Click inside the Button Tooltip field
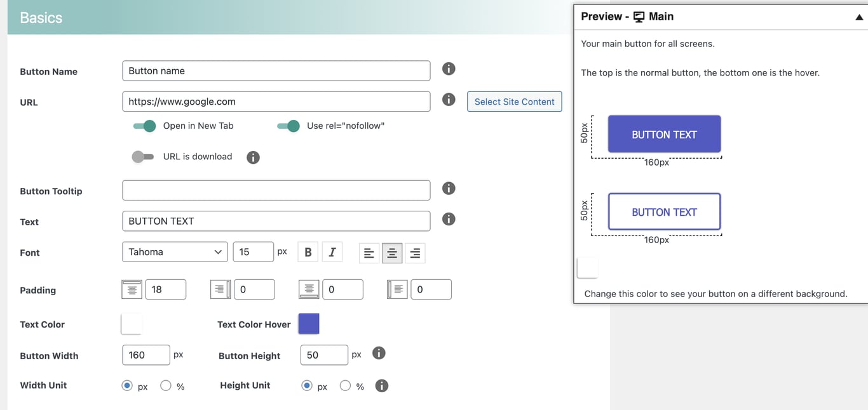 (276, 190)
